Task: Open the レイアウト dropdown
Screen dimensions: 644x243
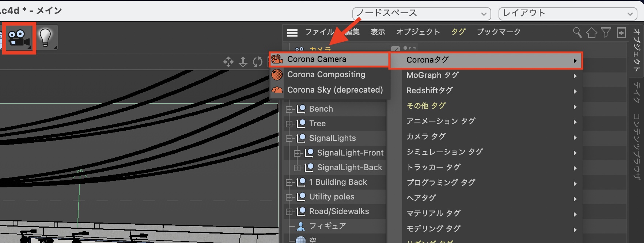Action: (568, 14)
